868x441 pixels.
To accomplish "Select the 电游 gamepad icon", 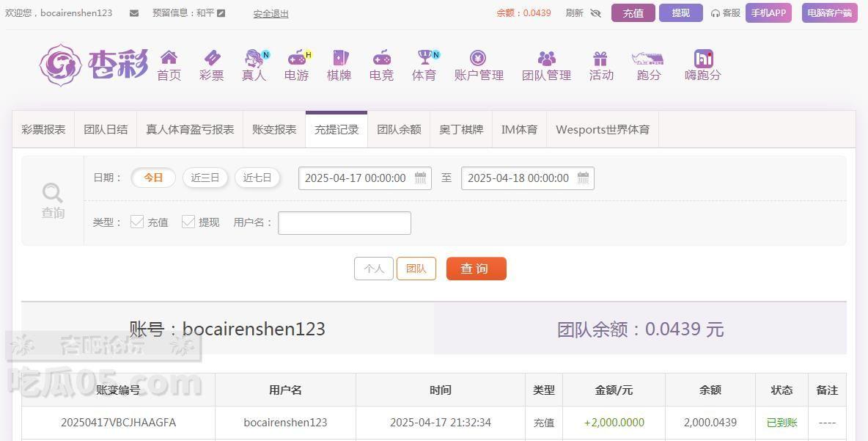I will (x=296, y=58).
